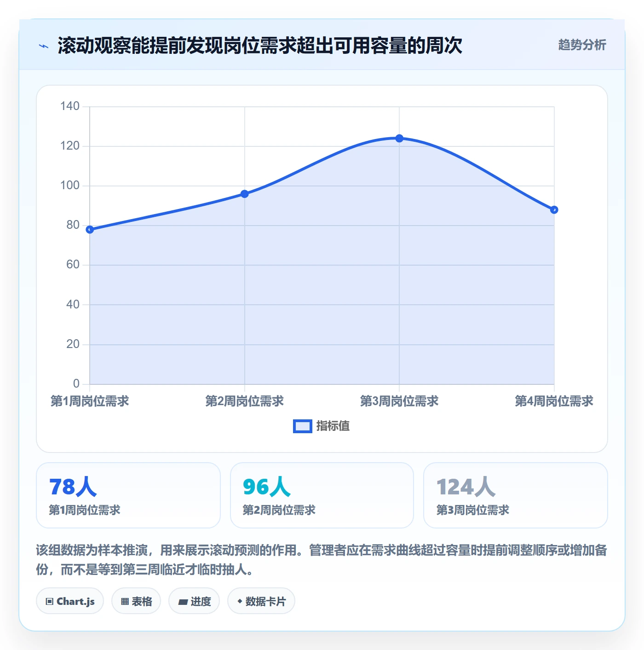The height and width of the screenshot is (650, 644).
Task: Select the 第2周岗位需求 data point at 96
Action: click(x=245, y=194)
